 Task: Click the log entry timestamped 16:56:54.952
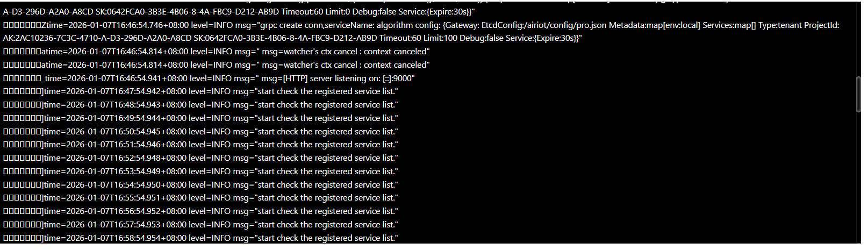click(200, 211)
